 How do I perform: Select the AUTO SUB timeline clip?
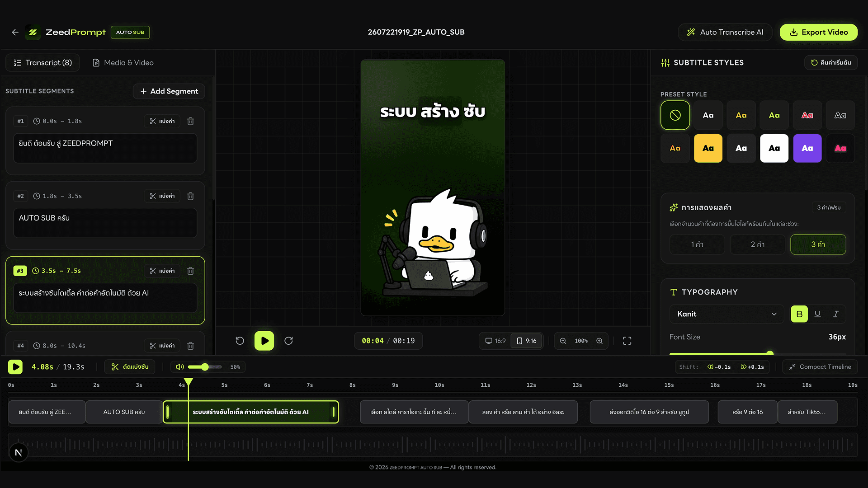pyautogui.click(x=124, y=412)
